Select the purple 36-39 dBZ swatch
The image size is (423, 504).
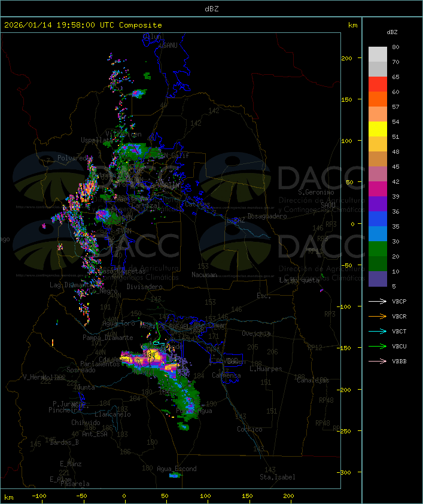click(x=378, y=204)
